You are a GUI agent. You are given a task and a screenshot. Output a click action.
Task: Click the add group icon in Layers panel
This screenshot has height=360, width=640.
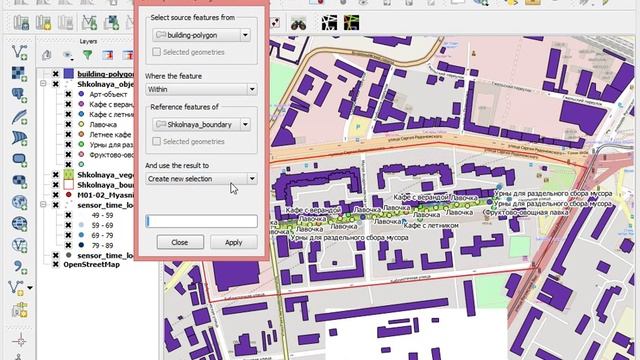pos(47,55)
